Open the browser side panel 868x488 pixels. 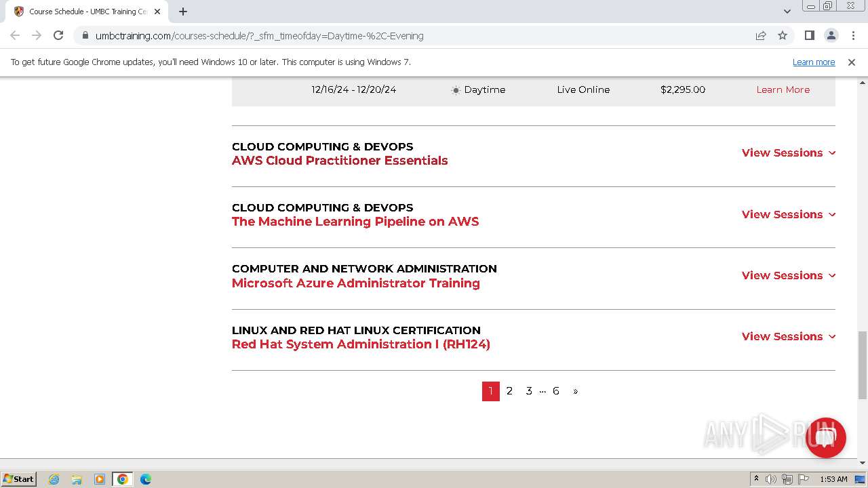click(x=809, y=35)
